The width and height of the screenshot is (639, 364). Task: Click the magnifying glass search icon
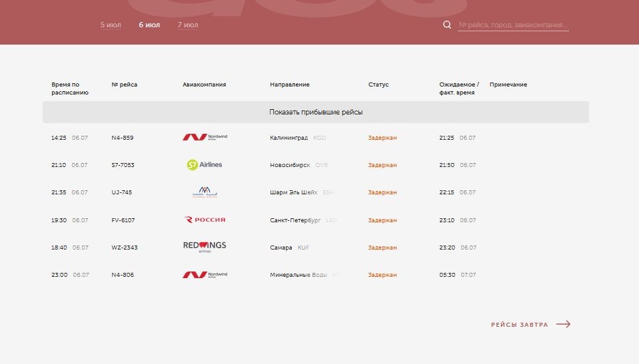coord(447,25)
